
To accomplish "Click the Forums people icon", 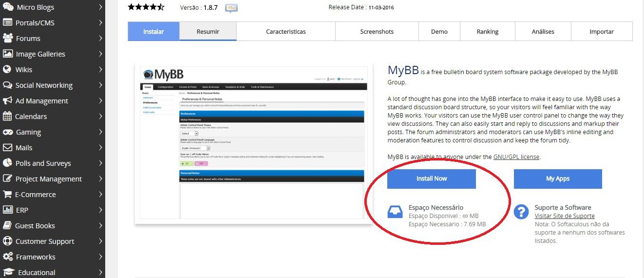I will (x=8, y=38).
